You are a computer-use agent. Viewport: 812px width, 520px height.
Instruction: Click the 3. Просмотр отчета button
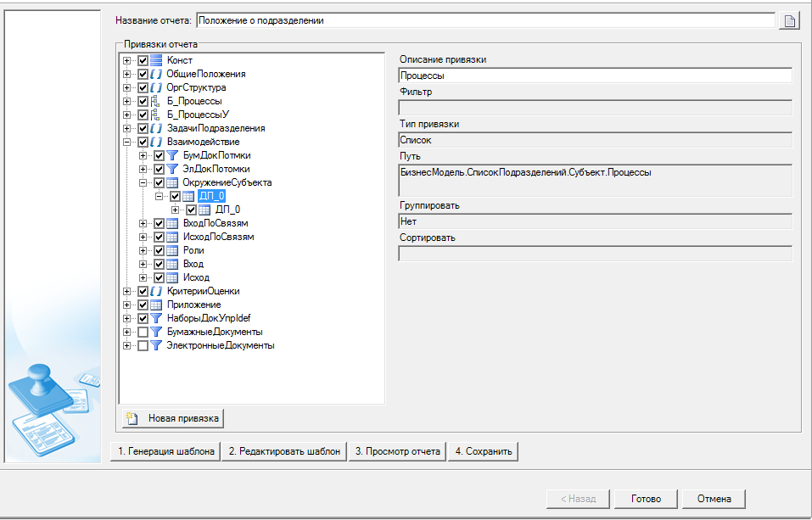tap(397, 451)
